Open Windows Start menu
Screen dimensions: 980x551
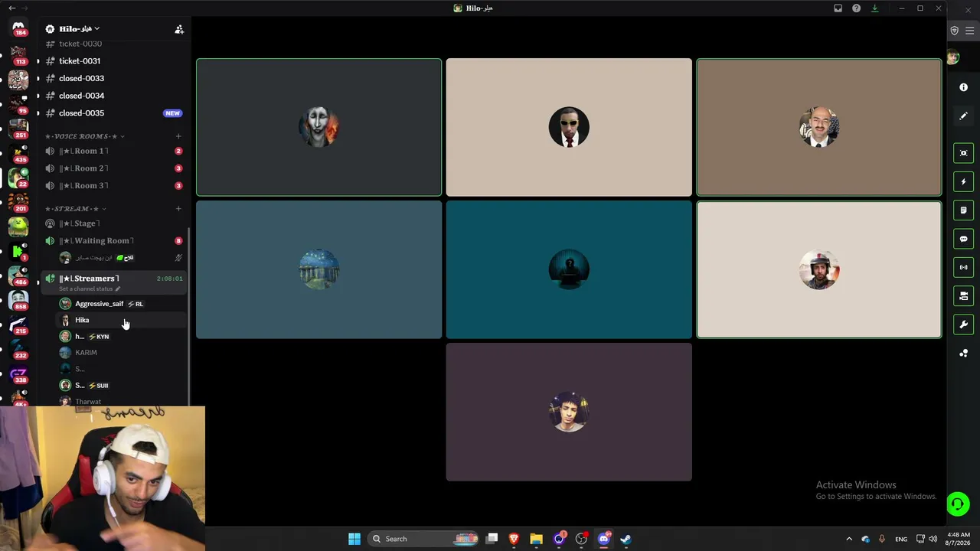tap(354, 539)
